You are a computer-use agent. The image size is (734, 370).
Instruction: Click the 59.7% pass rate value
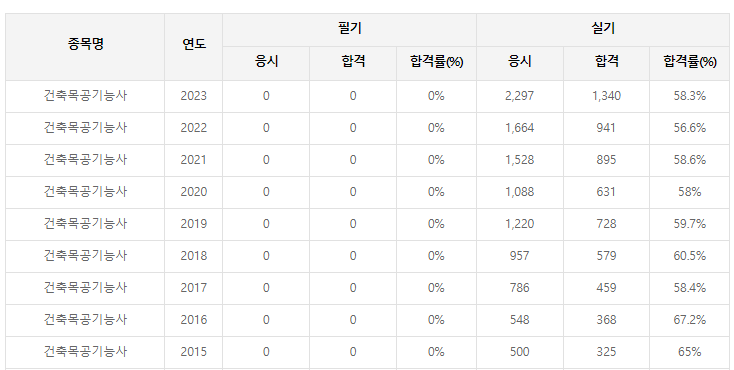[690, 224]
